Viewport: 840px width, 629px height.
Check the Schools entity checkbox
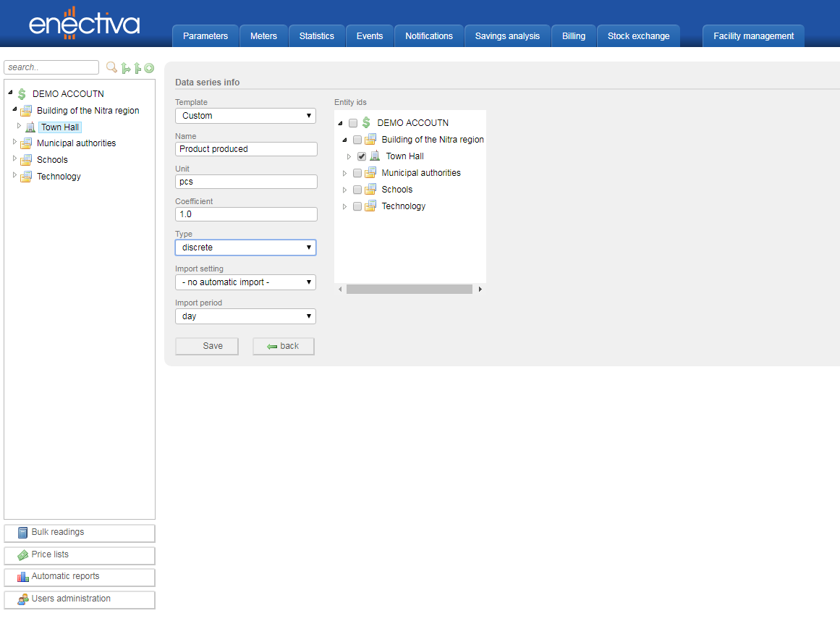tap(357, 190)
